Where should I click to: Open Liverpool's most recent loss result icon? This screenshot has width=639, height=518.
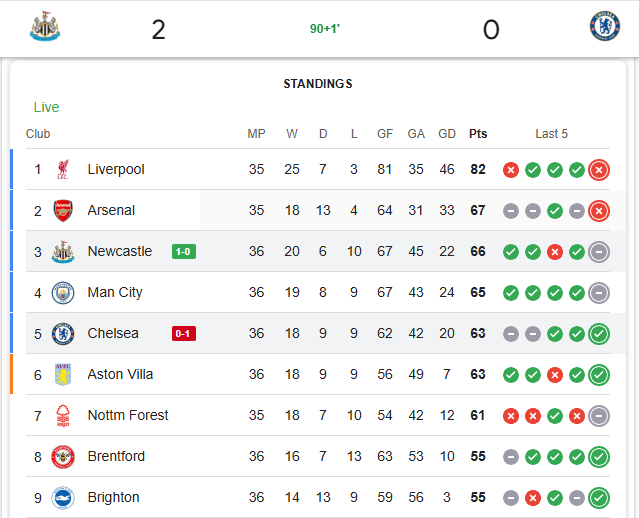599,170
